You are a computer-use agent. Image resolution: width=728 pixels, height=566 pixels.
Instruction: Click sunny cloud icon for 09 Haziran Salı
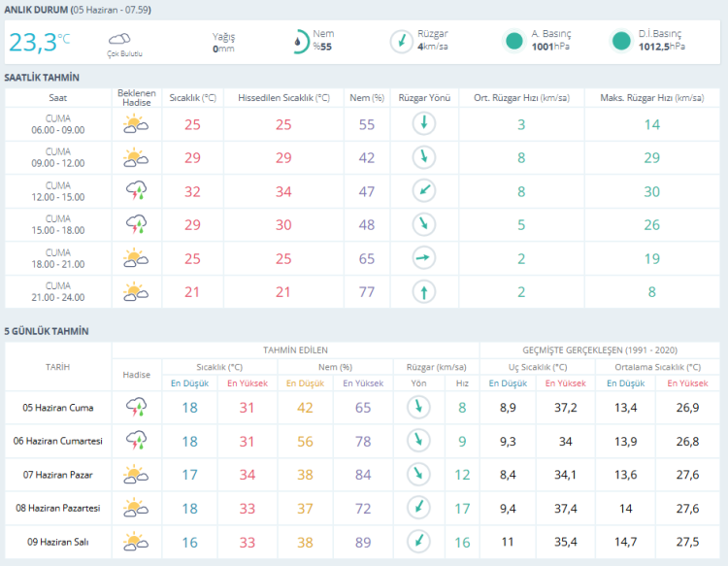136,542
